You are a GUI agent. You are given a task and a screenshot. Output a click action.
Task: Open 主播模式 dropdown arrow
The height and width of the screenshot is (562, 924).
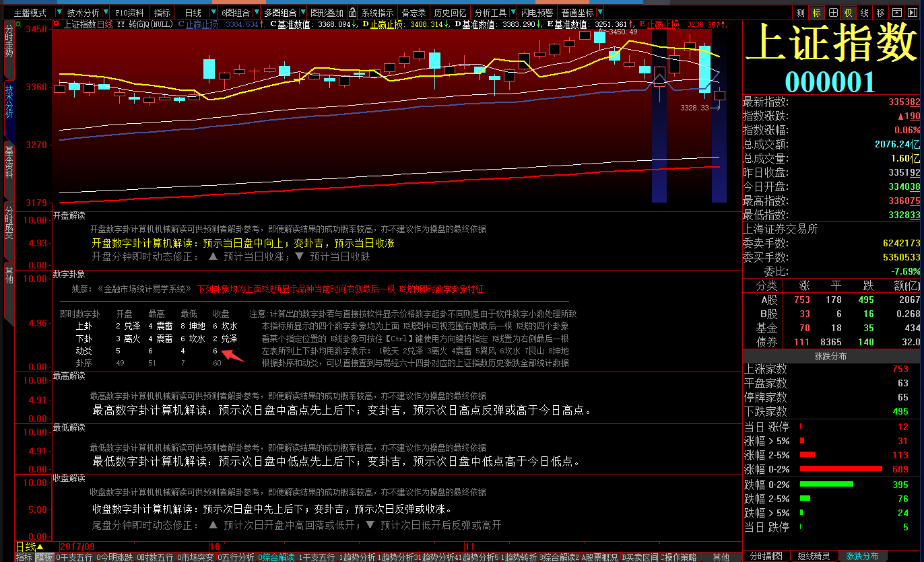pos(59,13)
